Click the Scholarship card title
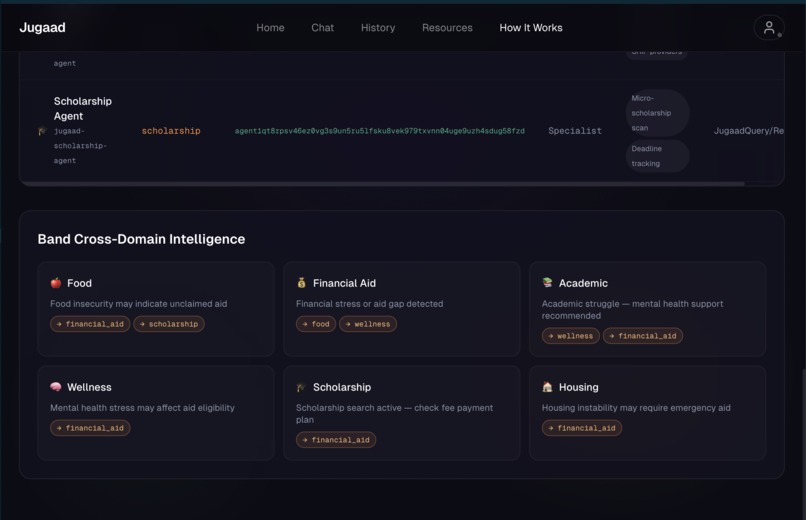 342,387
